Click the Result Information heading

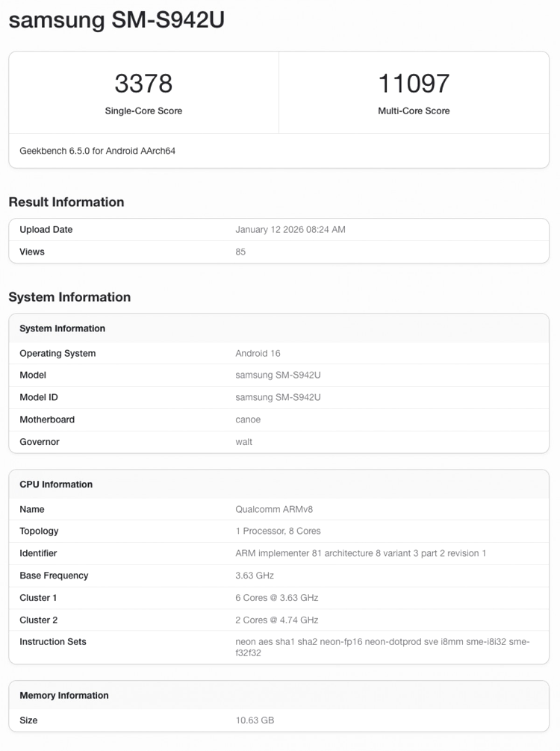[x=66, y=202]
